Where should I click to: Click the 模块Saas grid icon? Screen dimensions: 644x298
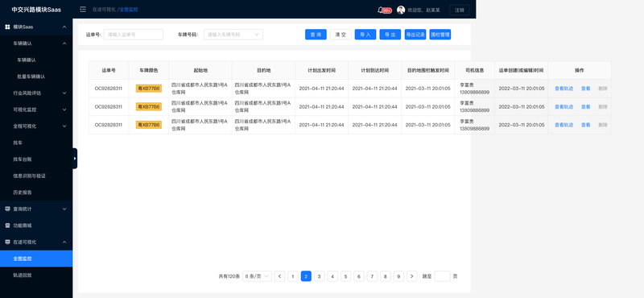[7, 27]
